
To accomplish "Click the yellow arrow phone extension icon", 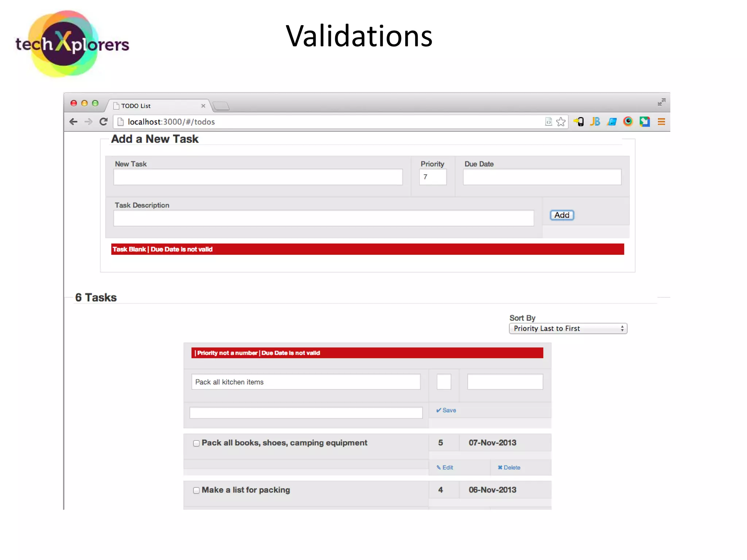I will pyautogui.click(x=578, y=122).
